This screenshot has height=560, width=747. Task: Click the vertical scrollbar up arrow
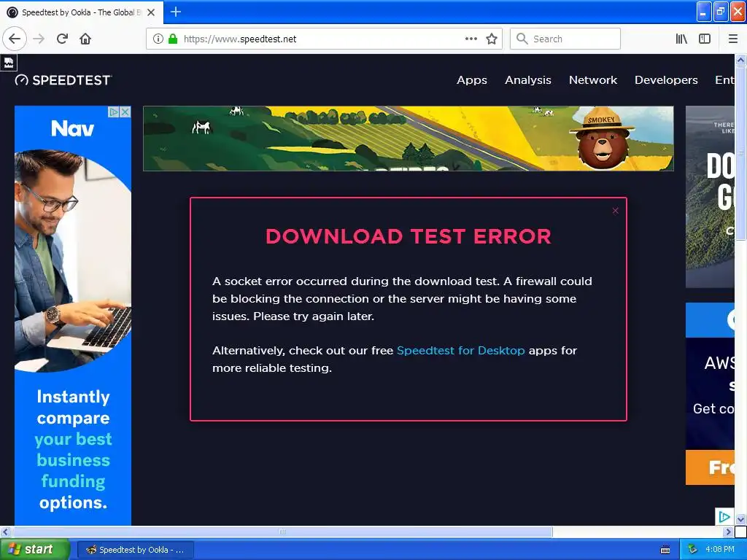coord(740,60)
